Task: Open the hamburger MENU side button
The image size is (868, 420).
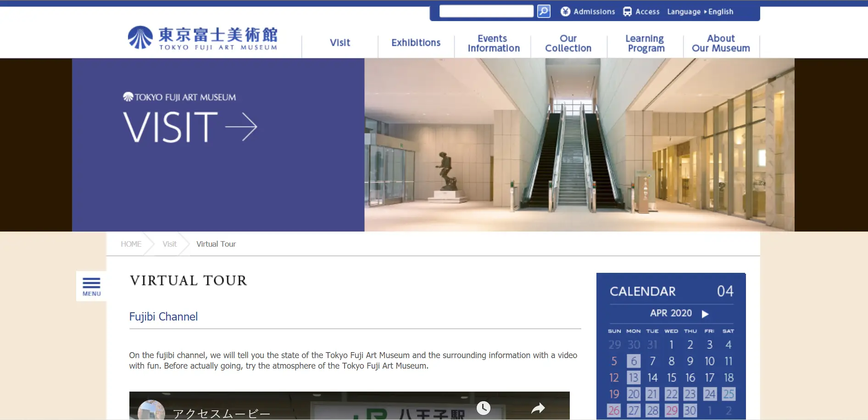Action: coord(91,286)
